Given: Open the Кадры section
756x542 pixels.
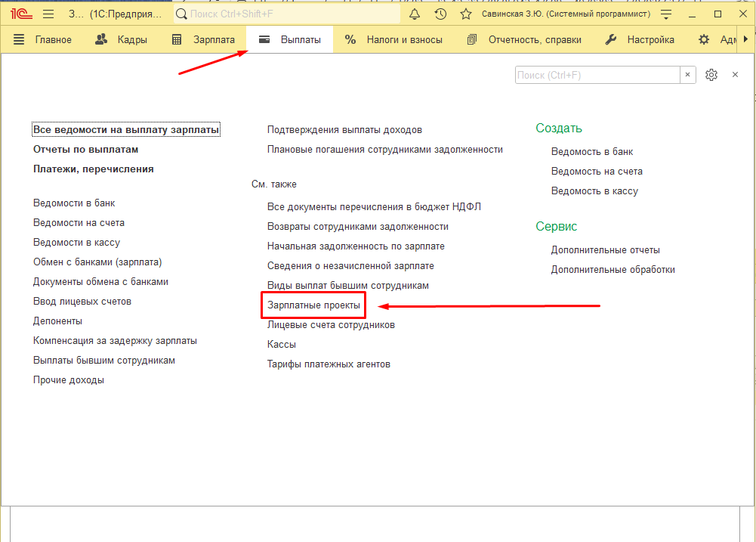Looking at the screenshot, I should pos(132,39).
